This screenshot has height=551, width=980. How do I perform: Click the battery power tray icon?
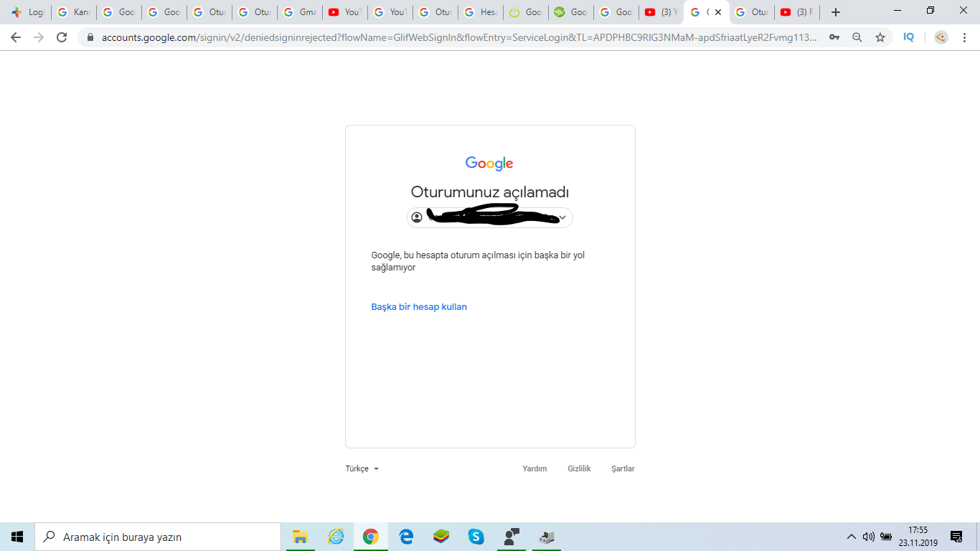pyautogui.click(x=886, y=537)
